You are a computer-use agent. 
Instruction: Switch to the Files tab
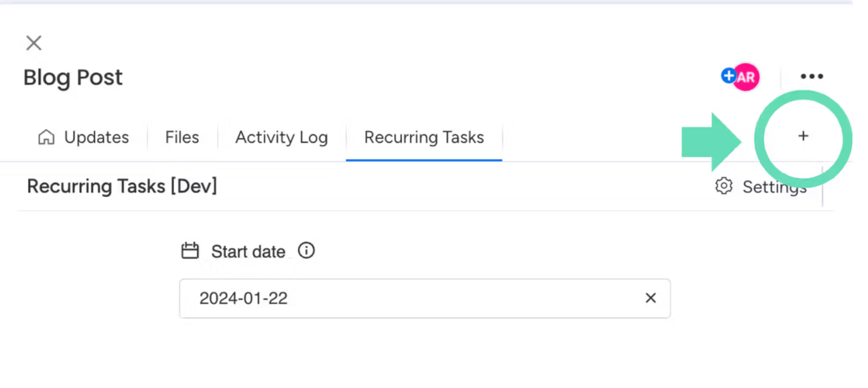pos(182,137)
